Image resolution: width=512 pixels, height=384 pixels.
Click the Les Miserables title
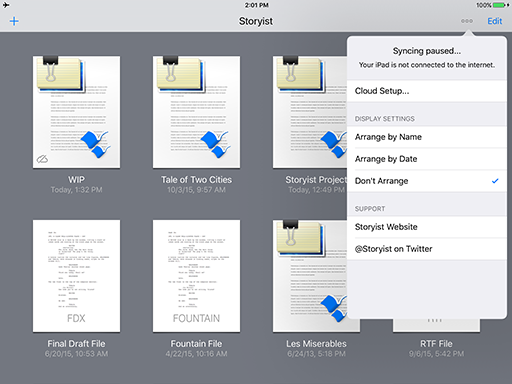pos(316,344)
